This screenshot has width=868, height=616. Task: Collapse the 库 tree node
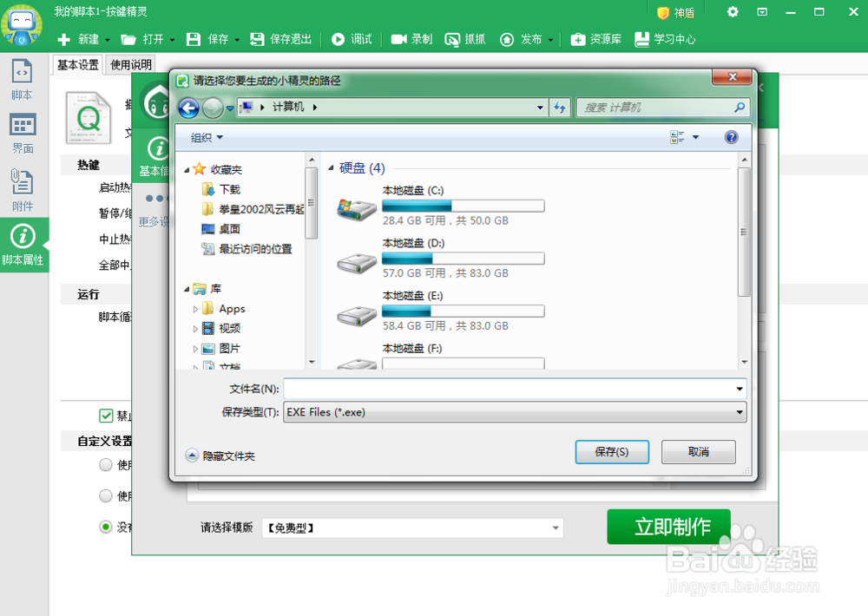point(187,289)
